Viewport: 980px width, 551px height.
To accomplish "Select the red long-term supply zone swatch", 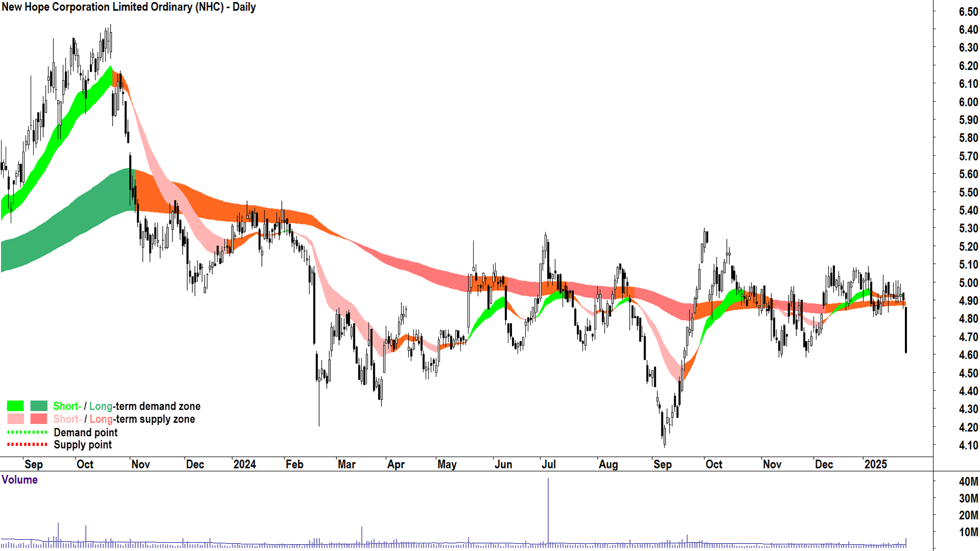I will [38, 419].
